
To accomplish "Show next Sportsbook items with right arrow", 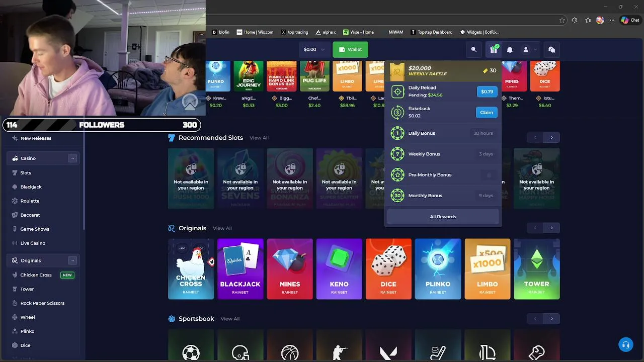I will [x=551, y=318].
